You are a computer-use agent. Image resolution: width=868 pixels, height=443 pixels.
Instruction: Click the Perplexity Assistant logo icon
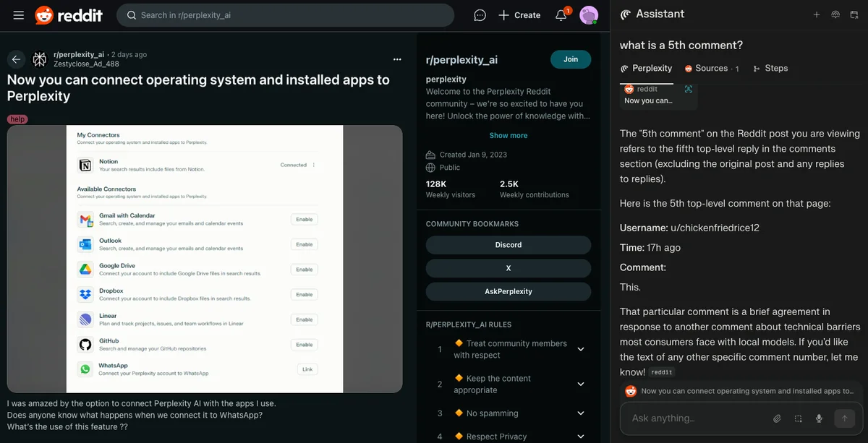(626, 14)
